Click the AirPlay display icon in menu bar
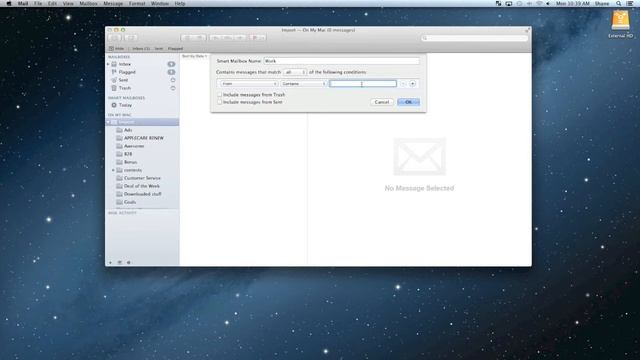 509,3
